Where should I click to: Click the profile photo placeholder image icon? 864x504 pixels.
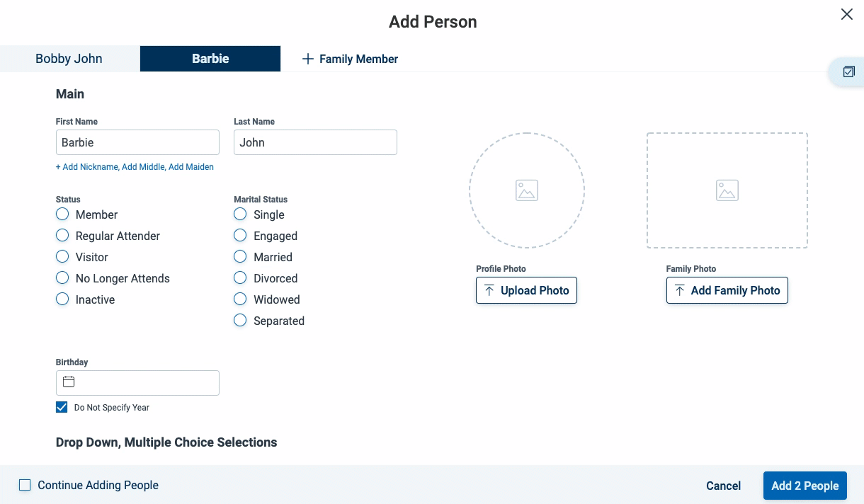point(527,190)
